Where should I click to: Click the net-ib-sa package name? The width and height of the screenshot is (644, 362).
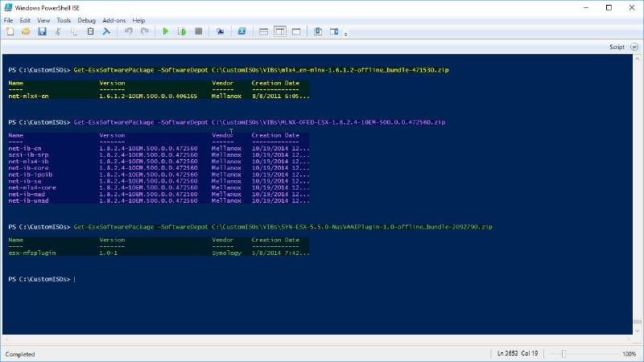(x=25, y=181)
